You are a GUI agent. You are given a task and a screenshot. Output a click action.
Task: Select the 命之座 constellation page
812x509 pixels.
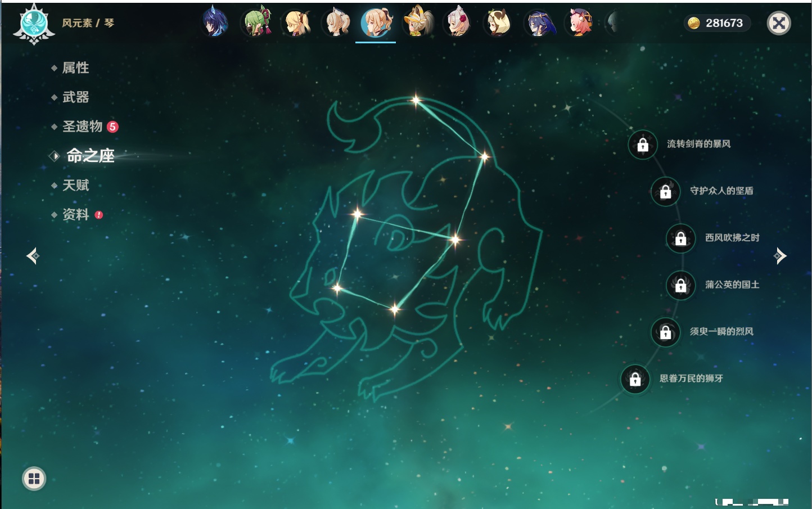(x=90, y=156)
